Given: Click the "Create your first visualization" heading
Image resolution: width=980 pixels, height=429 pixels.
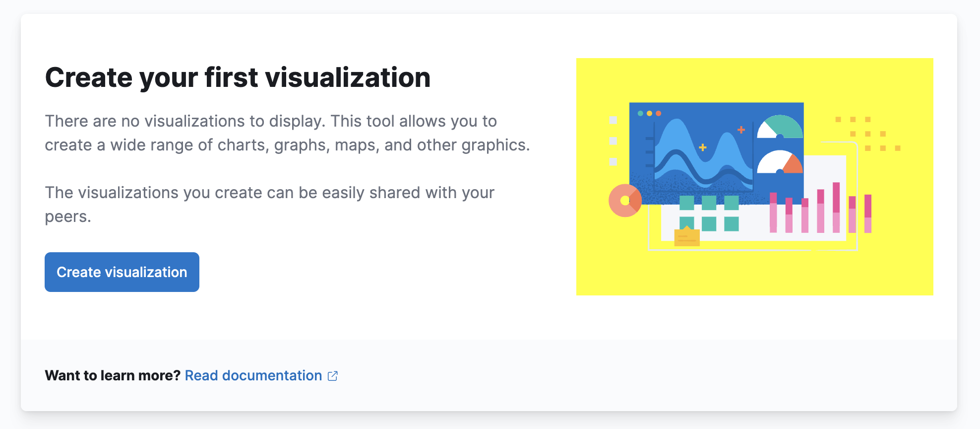Looking at the screenshot, I should pos(238,77).
